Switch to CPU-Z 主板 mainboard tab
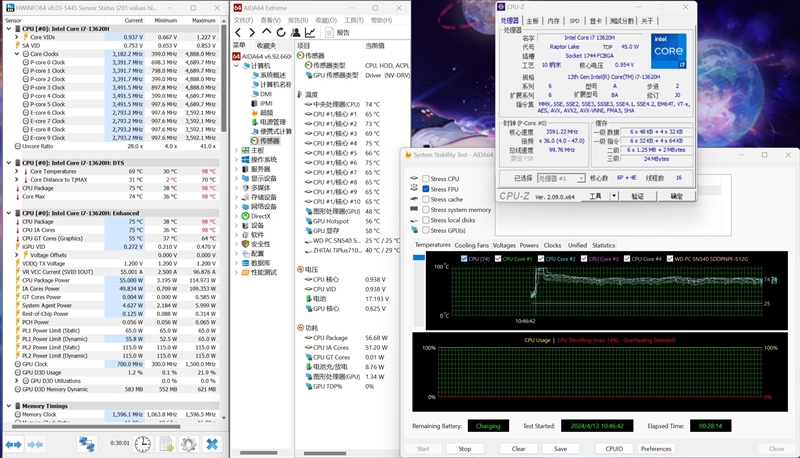The width and height of the screenshot is (800, 458). [x=532, y=21]
